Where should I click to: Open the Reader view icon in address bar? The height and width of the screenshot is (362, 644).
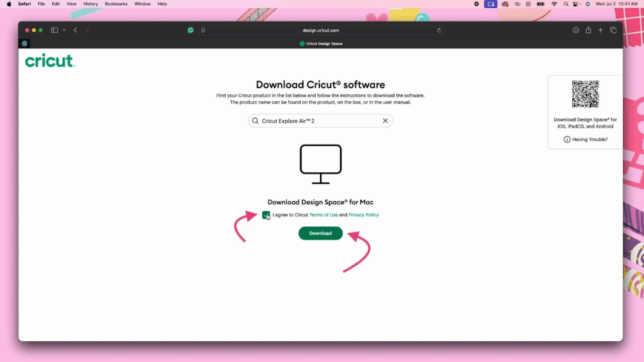point(203,30)
